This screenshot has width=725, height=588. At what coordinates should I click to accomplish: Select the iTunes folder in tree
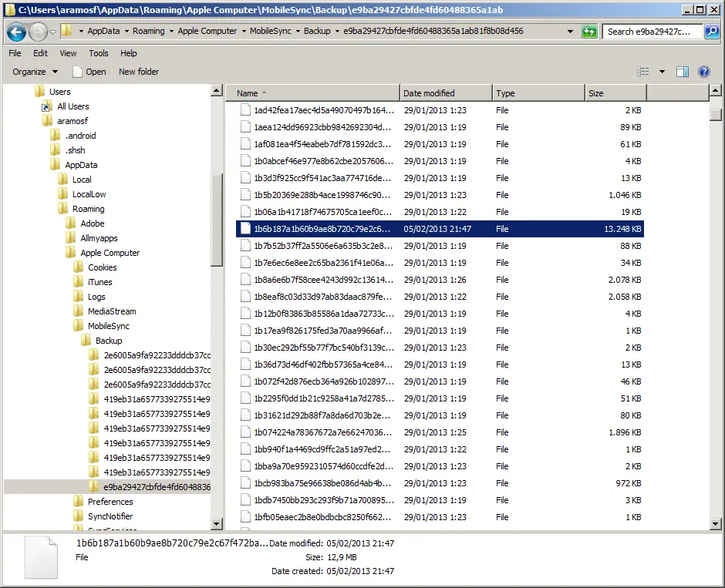point(99,282)
